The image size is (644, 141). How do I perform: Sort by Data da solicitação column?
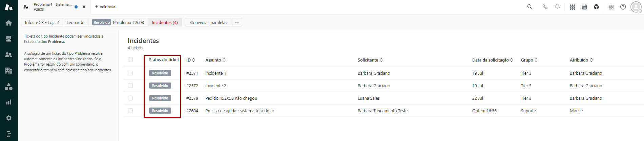pyautogui.click(x=492, y=60)
